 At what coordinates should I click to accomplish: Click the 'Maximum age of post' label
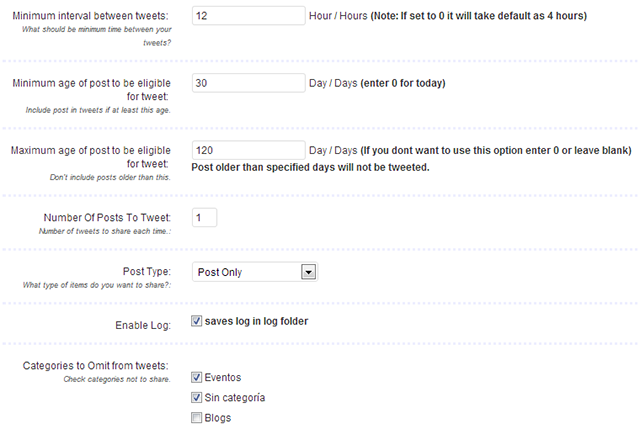tap(91, 157)
